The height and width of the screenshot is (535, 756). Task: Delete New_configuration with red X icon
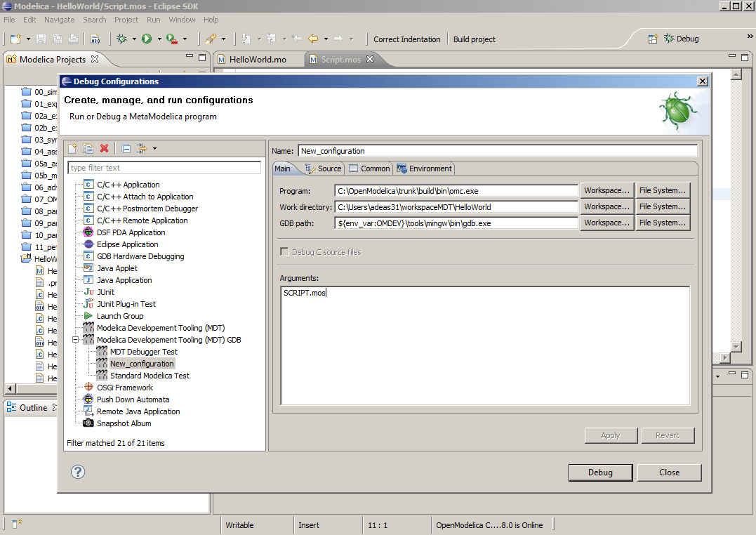click(104, 148)
